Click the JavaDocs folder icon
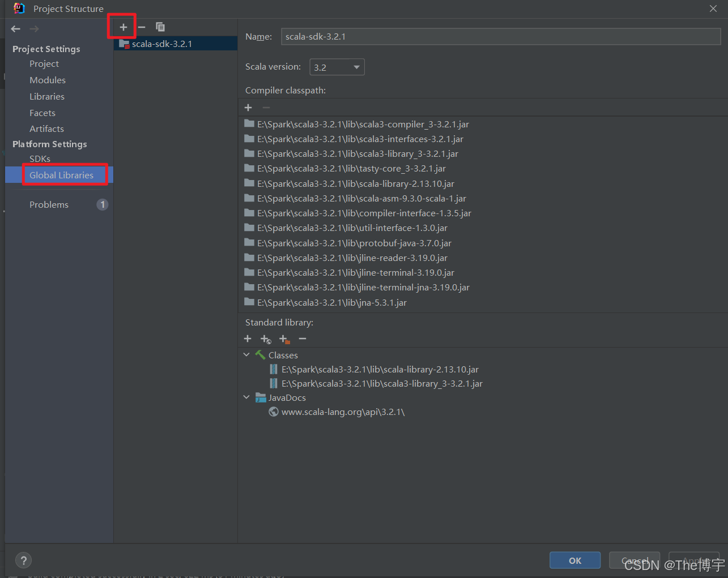This screenshot has width=728, height=578. pos(261,397)
